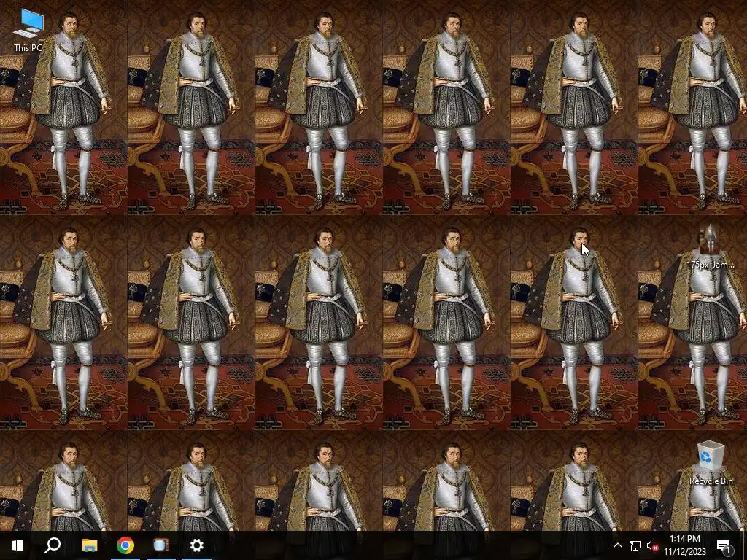Select the This PC desktop icon
The image size is (747, 560).
coord(28,31)
